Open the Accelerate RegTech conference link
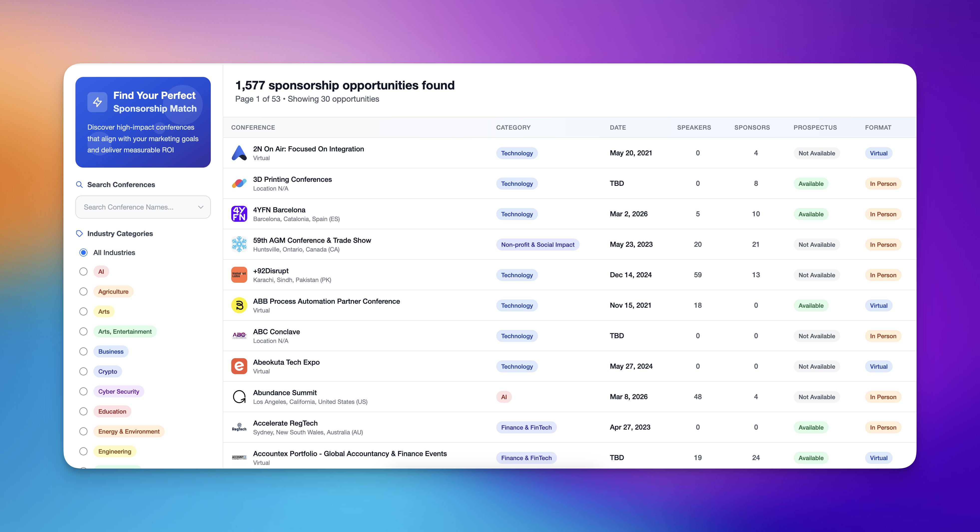Screen dimensions: 980x532 285,423
